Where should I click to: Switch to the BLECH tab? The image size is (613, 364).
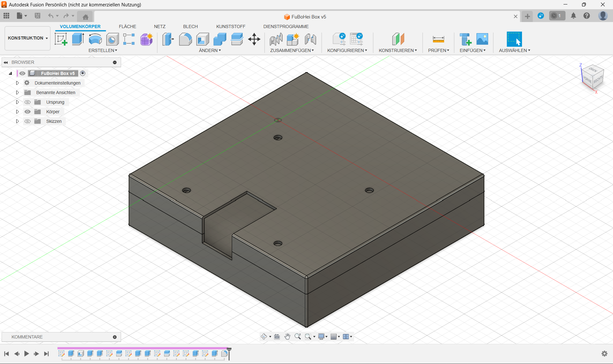[190, 26]
